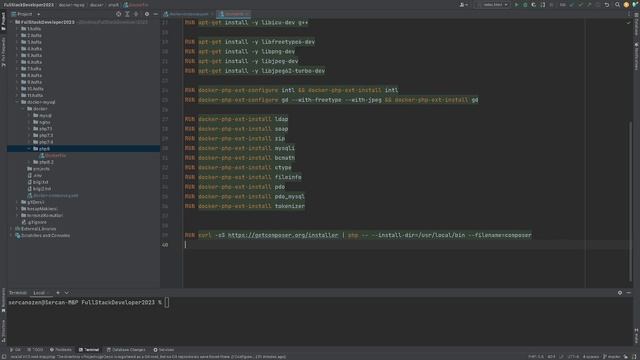The height and width of the screenshot is (360, 640).
Task: Click the inspection checkmark in editor corner
Action: (x=628, y=22)
